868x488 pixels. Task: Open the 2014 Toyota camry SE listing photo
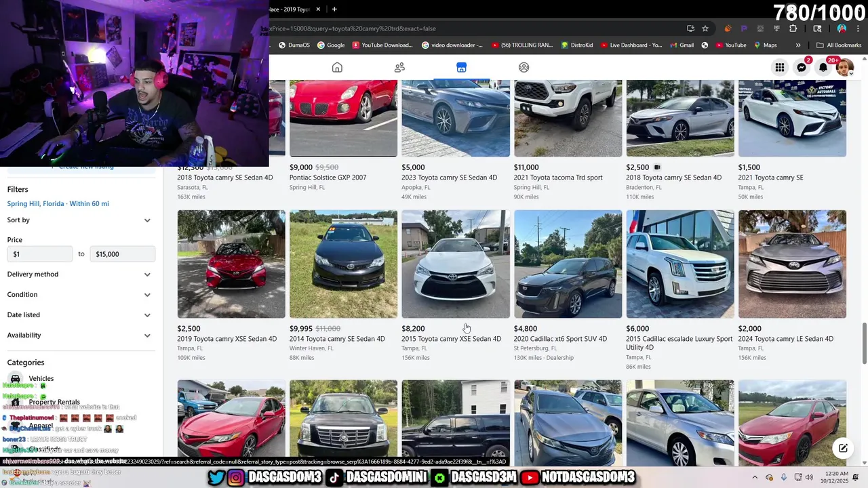[x=343, y=264]
